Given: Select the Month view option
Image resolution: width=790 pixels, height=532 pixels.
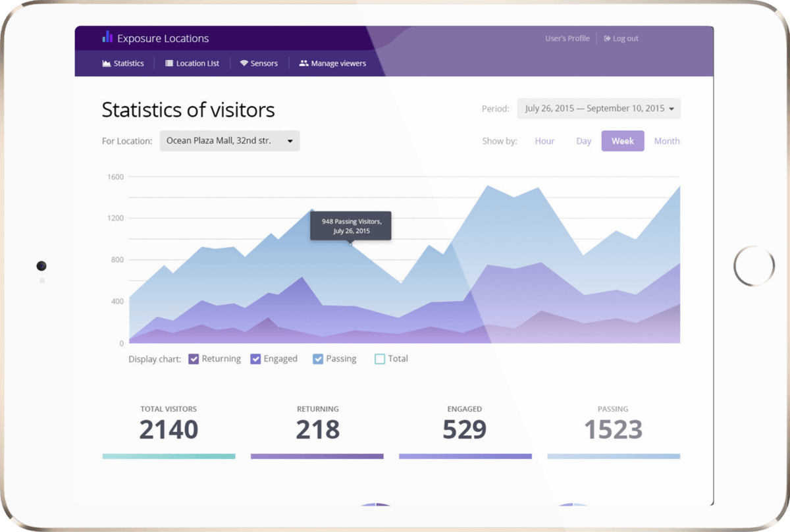Looking at the screenshot, I should click(x=666, y=141).
